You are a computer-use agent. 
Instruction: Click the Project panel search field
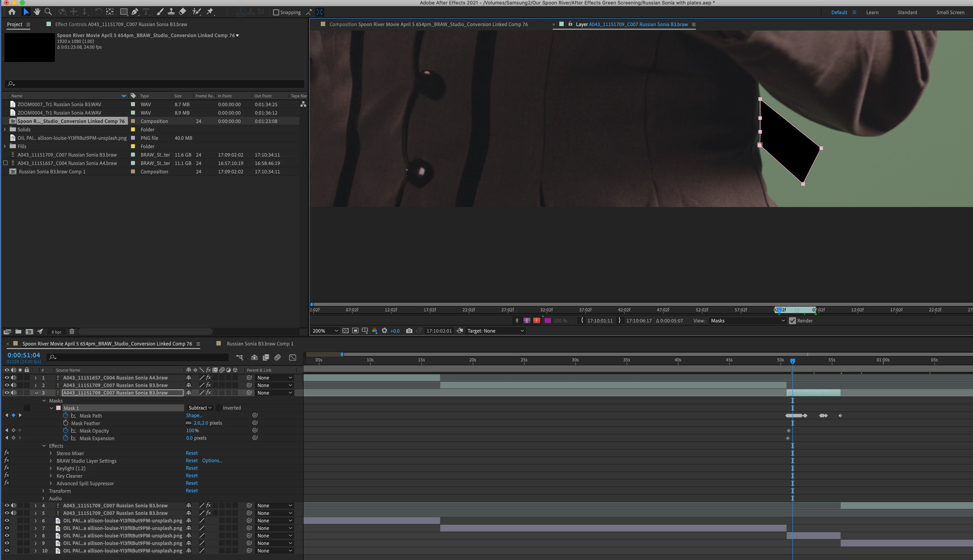pyautogui.click(x=154, y=83)
